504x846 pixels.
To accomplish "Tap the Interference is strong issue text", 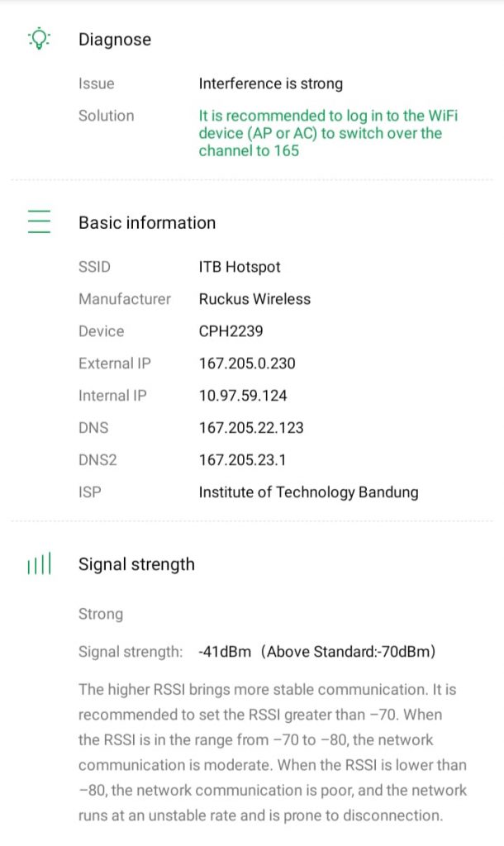I will 270,83.
